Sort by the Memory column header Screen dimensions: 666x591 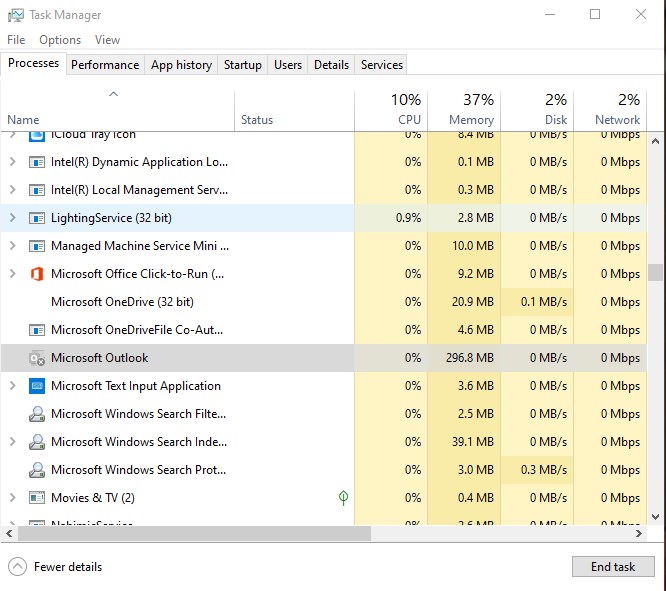(x=464, y=110)
